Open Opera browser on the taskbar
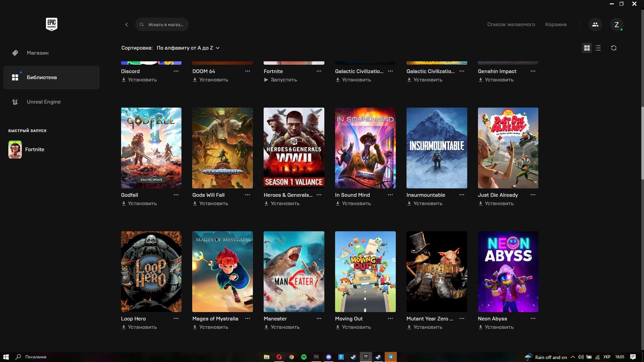This screenshot has width=644, height=362. click(279, 357)
